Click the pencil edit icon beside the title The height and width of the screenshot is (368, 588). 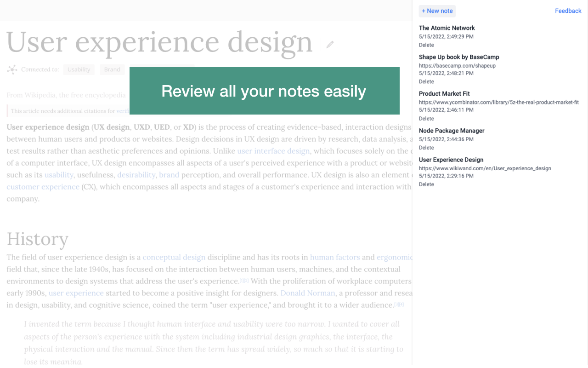coord(330,45)
